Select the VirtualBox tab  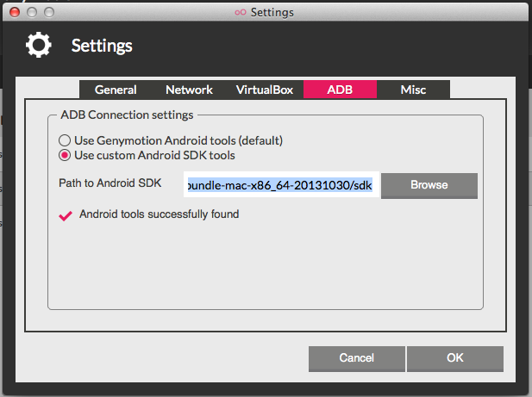tap(265, 90)
